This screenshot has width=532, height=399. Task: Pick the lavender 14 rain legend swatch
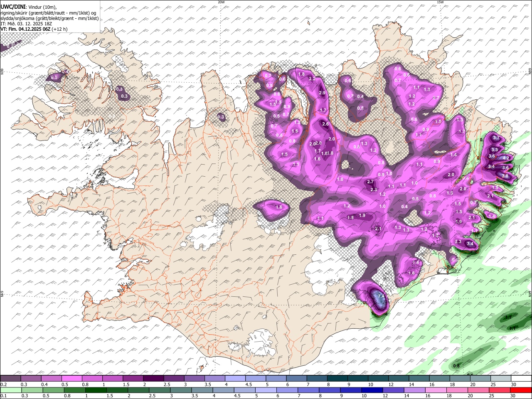tap(414, 390)
